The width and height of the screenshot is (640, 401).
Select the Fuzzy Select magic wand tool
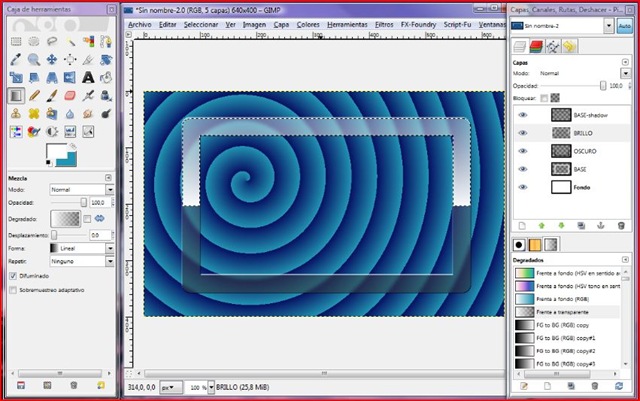pyautogui.click(x=70, y=41)
